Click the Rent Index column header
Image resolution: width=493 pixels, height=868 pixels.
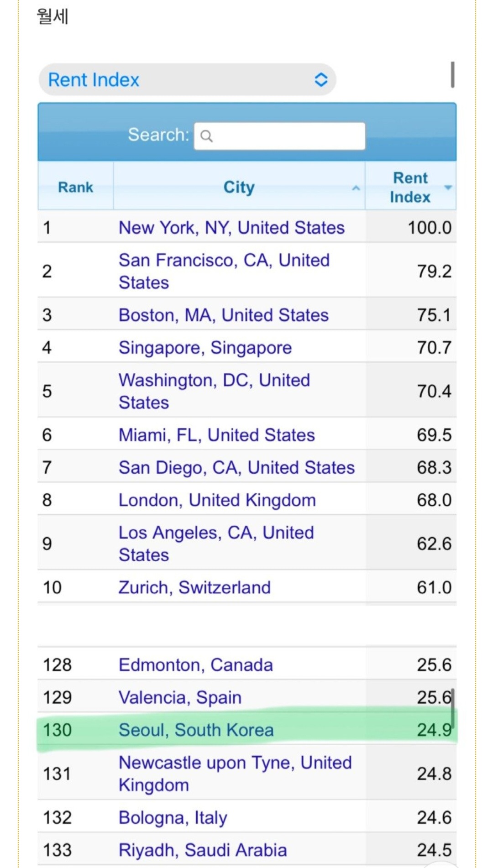pos(410,187)
